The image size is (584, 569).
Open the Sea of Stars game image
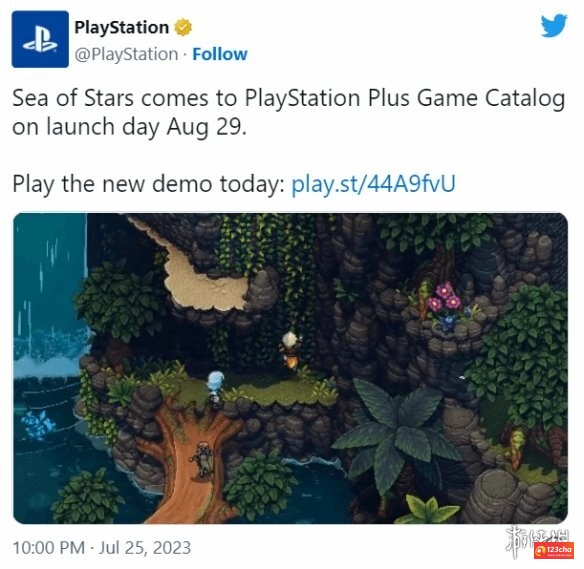291,368
